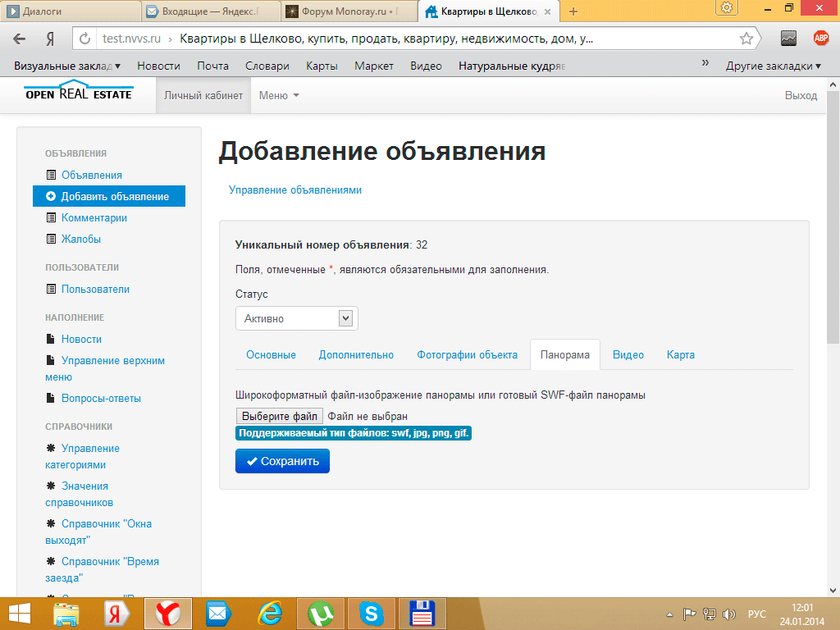Click the Windows Start button
Image resolution: width=840 pixels, height=630 pixels.
pyautogui.click(x=20, y=614)
